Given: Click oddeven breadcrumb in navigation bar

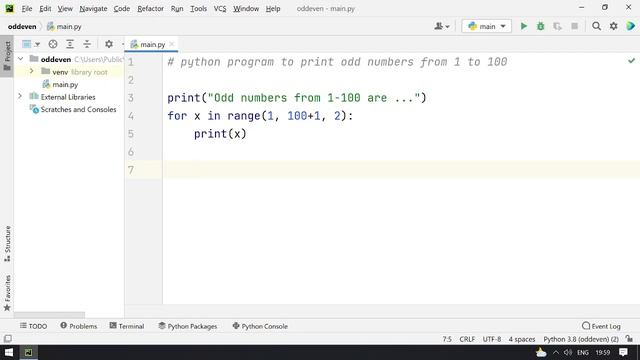Looking at the screenshot, I should click(x=22, y=27).
